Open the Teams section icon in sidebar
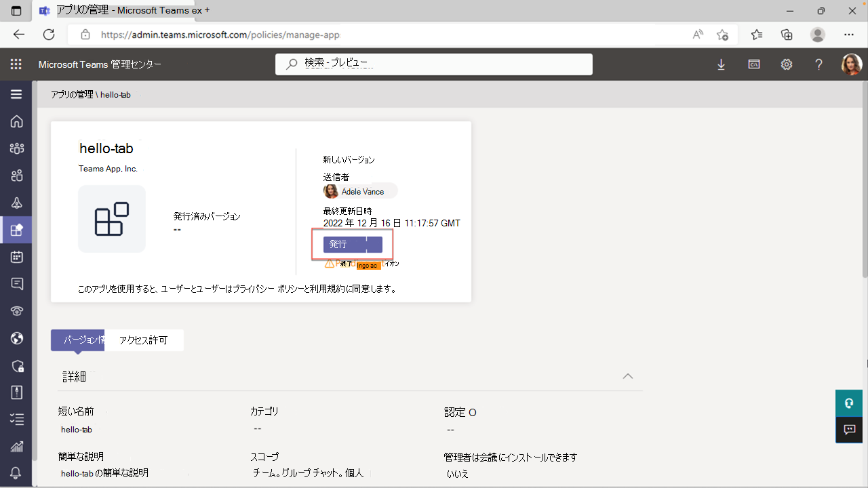This screenshot has height=488, width=868. (17, 148)
